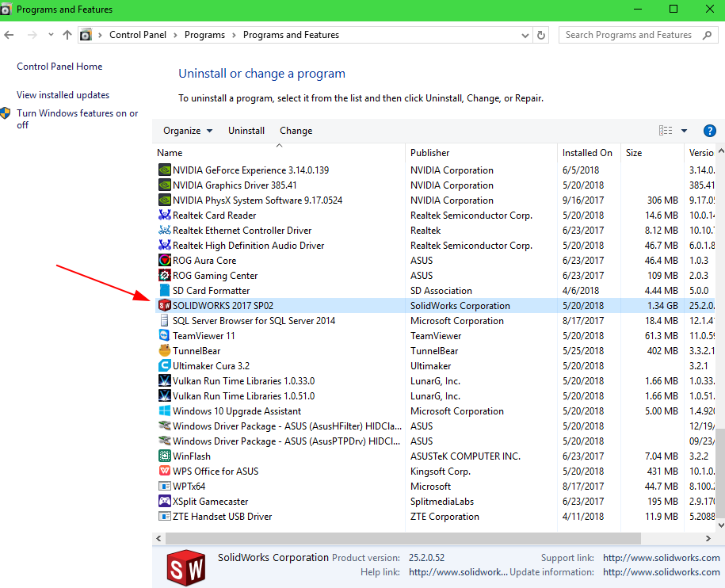Click View installed updates link

click(63, 95)
